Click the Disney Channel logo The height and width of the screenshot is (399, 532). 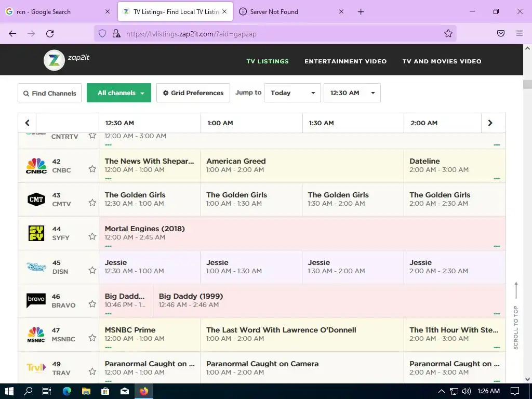[36, 267]
